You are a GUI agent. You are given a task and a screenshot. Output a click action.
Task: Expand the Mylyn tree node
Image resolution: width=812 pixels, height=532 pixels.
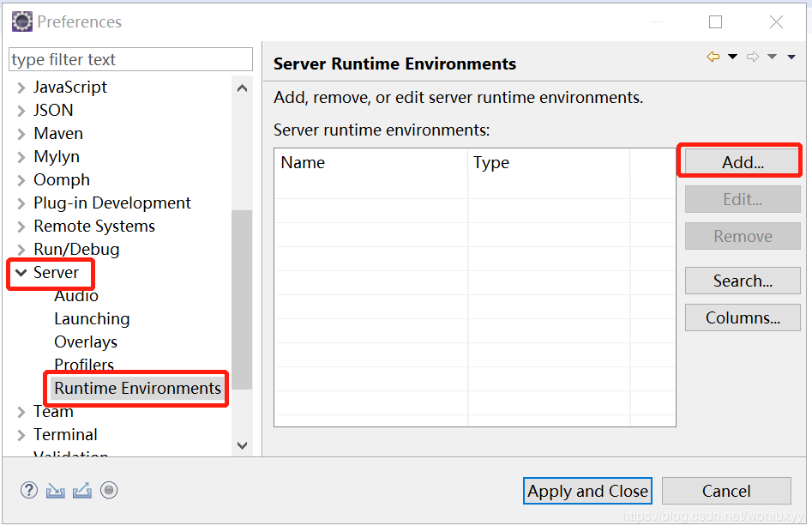(x=21, y=157)
